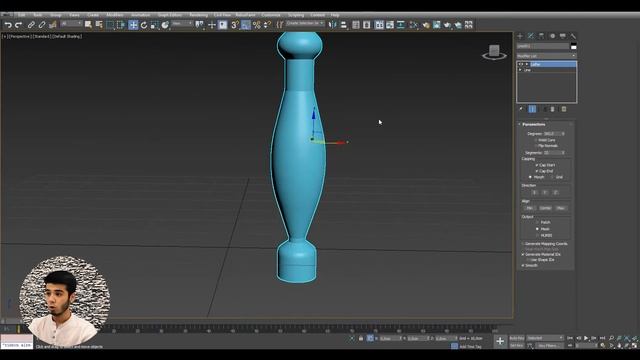Viewport: 640px width, 360px height.
Task: Click the Undo arrow icon
Action: 8,25
